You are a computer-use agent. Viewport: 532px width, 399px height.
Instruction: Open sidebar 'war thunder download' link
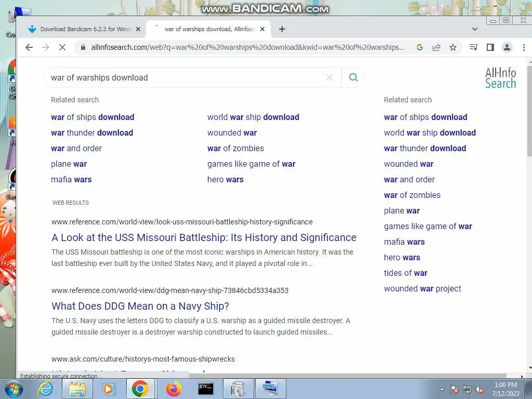[425, 148]
